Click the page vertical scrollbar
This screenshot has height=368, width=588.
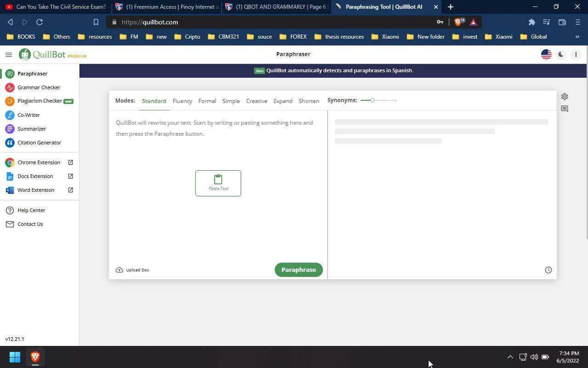tap(586, 143)
